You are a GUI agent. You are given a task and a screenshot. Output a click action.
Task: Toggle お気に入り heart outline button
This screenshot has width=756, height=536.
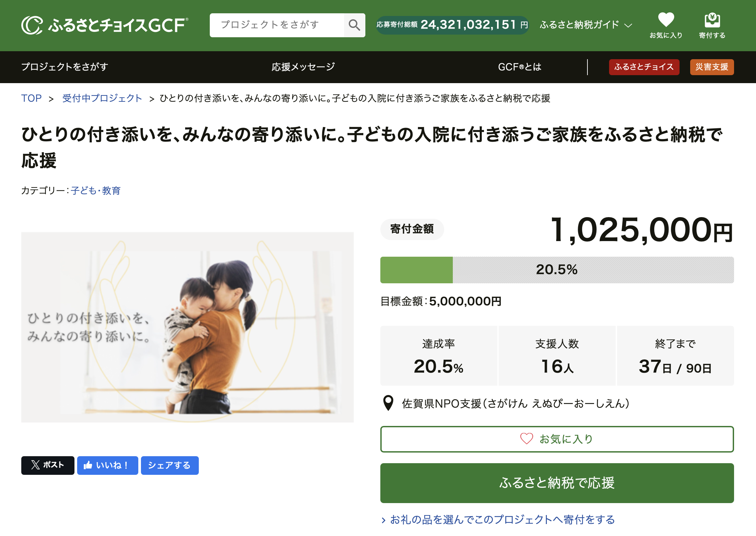tap(557, 439)
